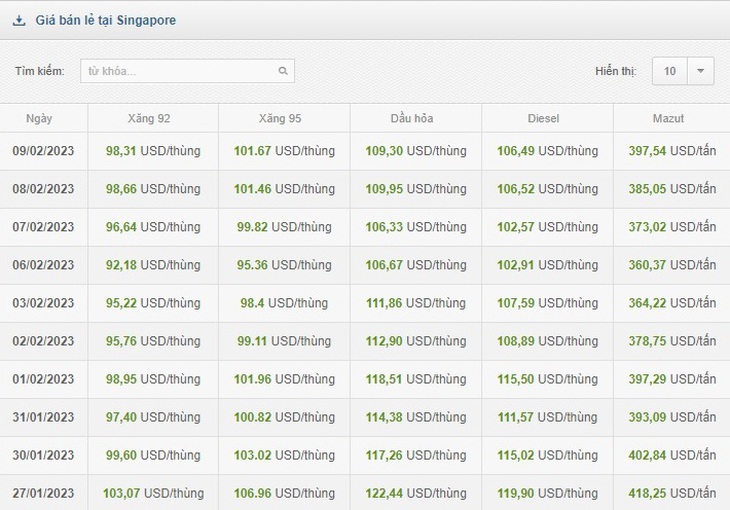Select the date cell 30/01/2023
The height and width of the screenshot is (510, 730).
pos(43,455)
